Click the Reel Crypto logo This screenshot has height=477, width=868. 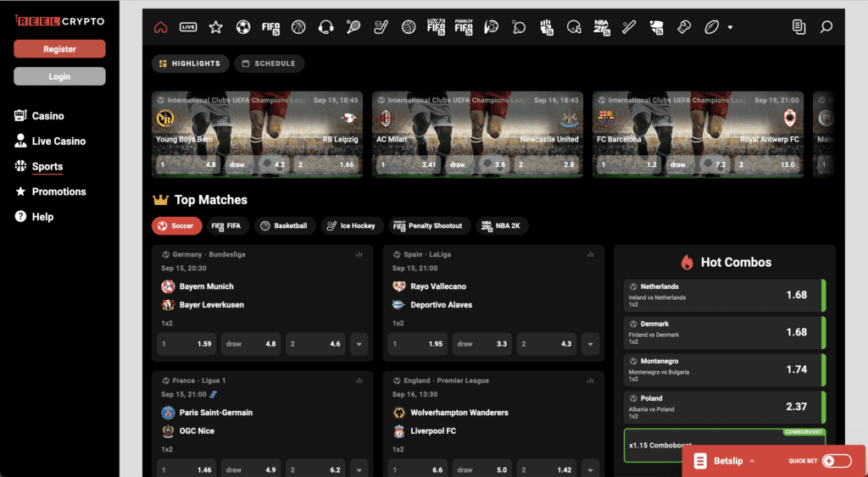click(59, 21)
